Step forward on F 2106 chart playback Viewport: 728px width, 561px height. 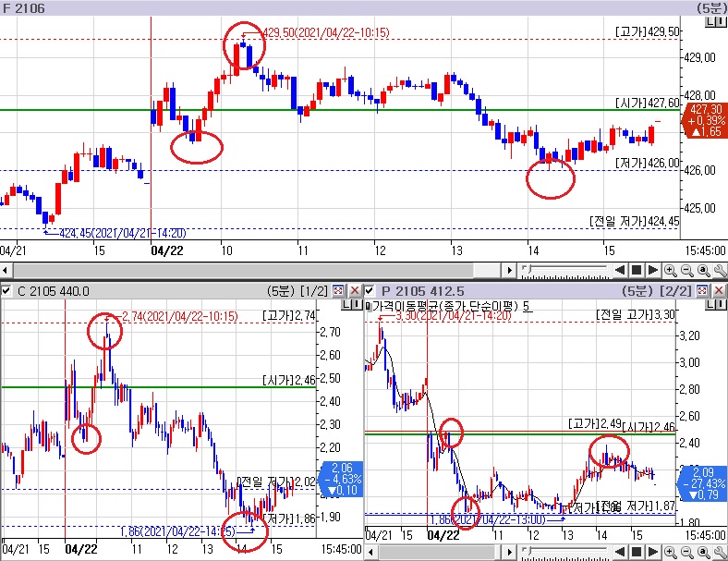(653, 270)
